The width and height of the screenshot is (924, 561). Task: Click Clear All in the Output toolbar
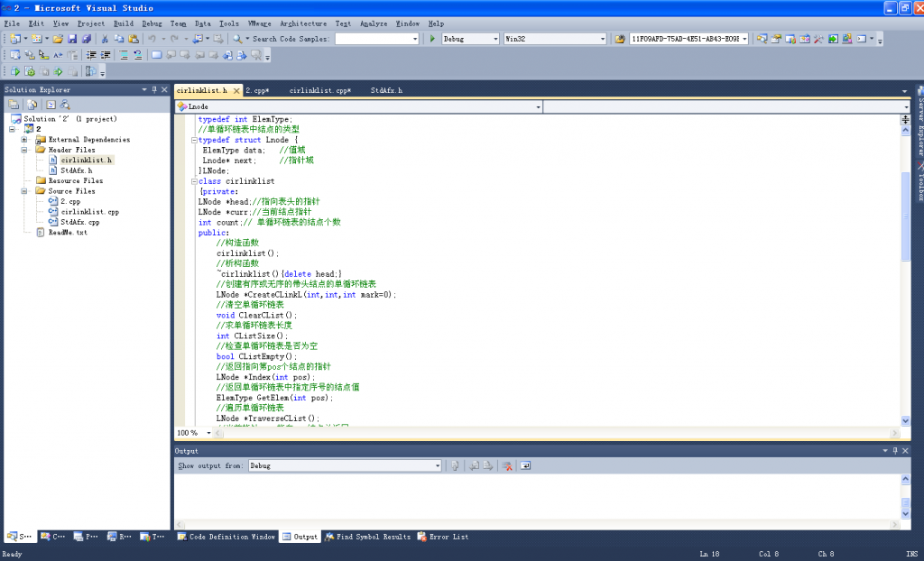pos(508,465)
